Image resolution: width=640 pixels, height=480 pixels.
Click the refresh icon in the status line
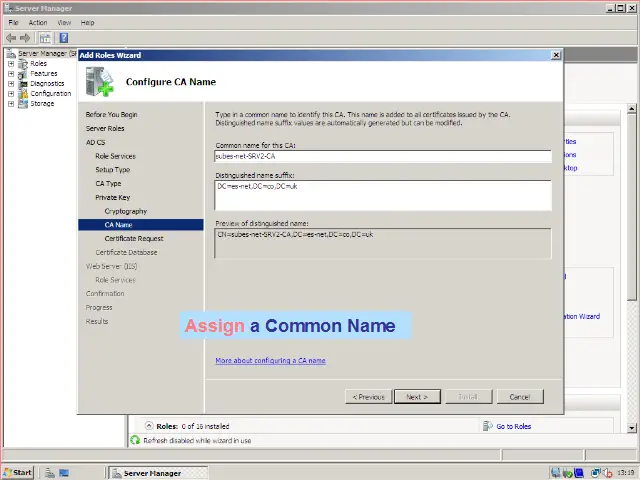[x=135, y=440]
